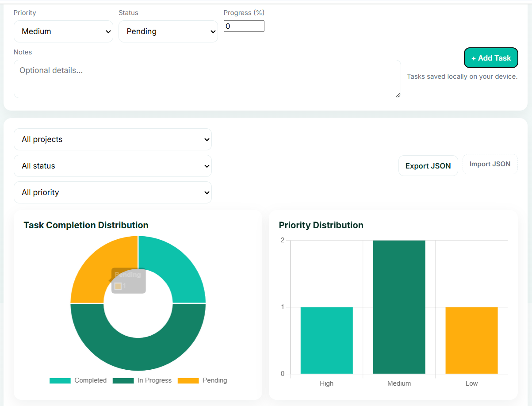Image resolution: width=532 pixels, height=406 pixels.
Task: Export tasks as JSON
Action: pyautogui.click(x=428, y=165)
